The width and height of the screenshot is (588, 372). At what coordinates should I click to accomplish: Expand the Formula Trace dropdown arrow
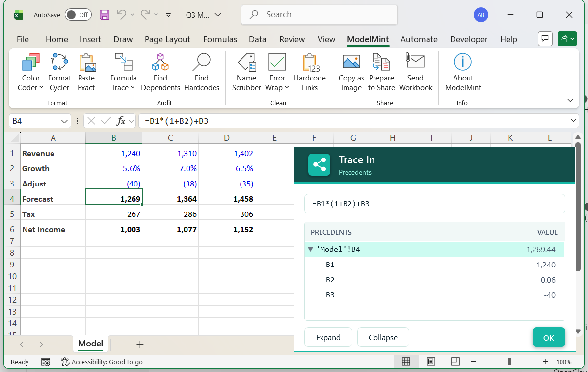point(133,88)
